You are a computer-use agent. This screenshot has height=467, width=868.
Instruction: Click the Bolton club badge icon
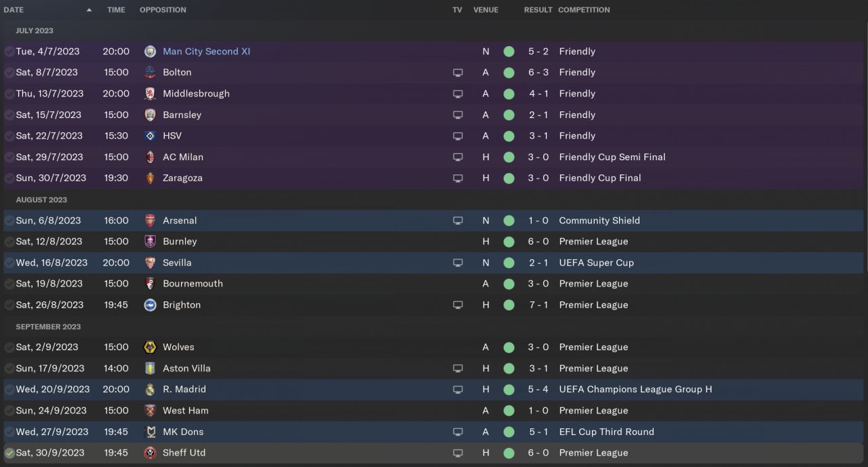(150, 73)
